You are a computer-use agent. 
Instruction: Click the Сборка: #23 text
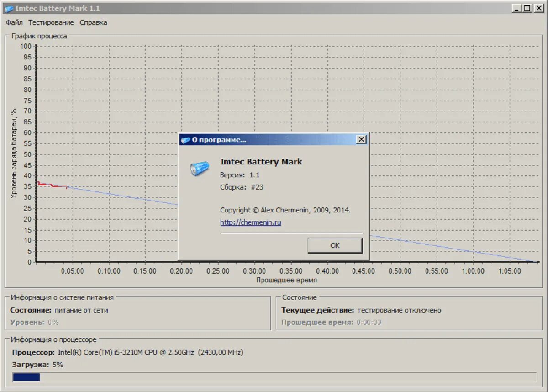point(242,187)
